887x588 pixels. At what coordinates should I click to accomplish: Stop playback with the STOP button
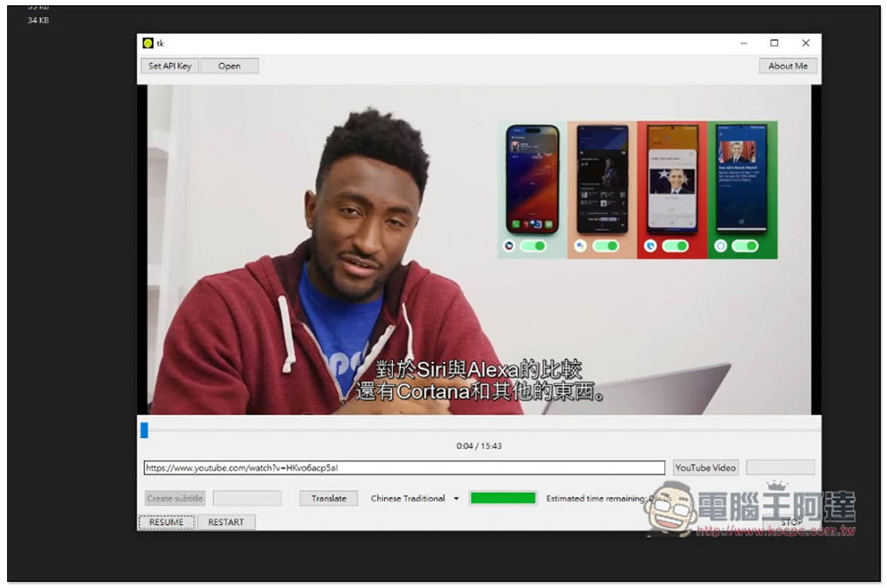tap(791, 521)
